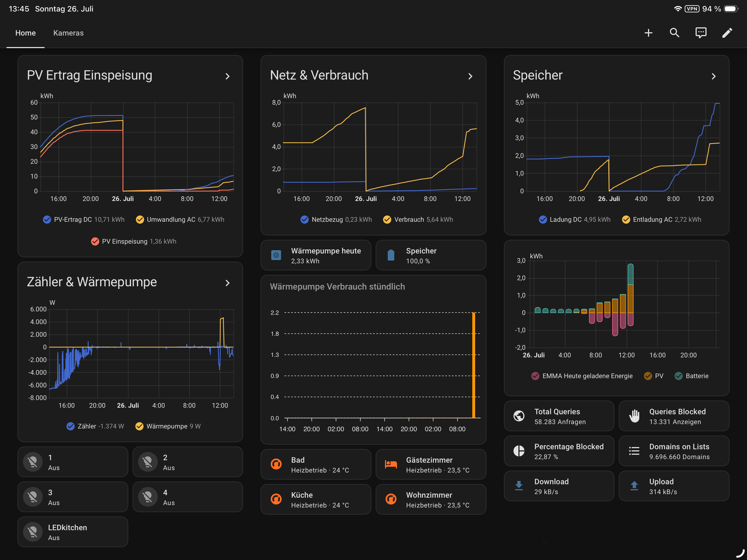Image resolution: width=747 pixels, height=560 pixels.
Task: Click the orange bar in hourly Wärmepumpe chart
Action: click(x=474, y=365)
